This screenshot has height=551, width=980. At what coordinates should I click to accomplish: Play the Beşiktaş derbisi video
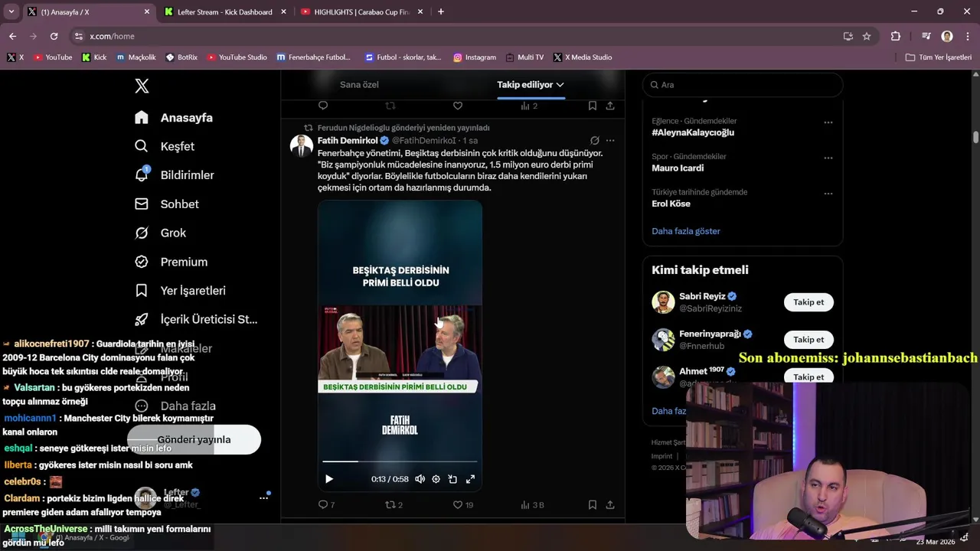(x=329, y=479)
